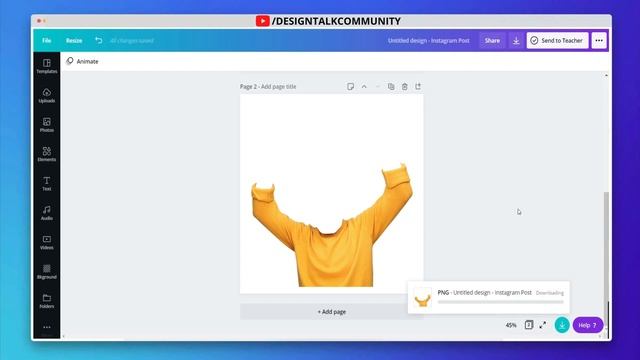This screenshot has height=360, width=640.
Task: Click the + Add page button
Action: point(331,312)
